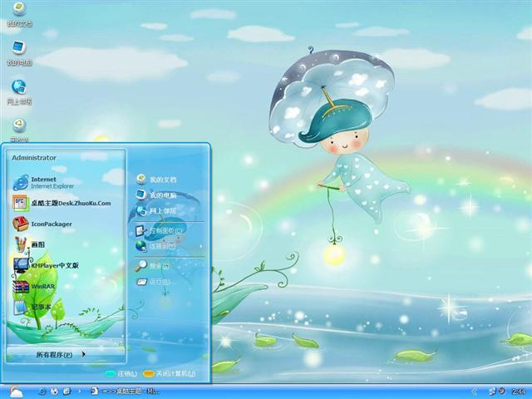Open the Desk.ZhuoKu.Com theme entry
This screenshot has height=399, width=532.
[x=62, y=203]
